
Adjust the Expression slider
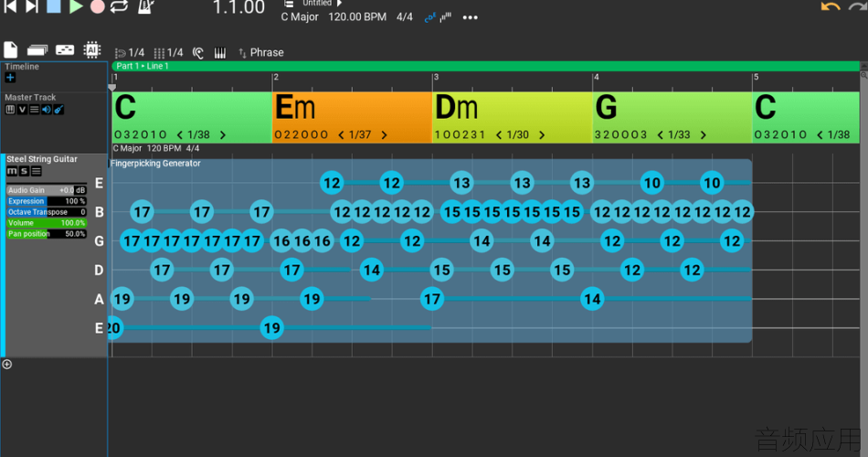47,201
